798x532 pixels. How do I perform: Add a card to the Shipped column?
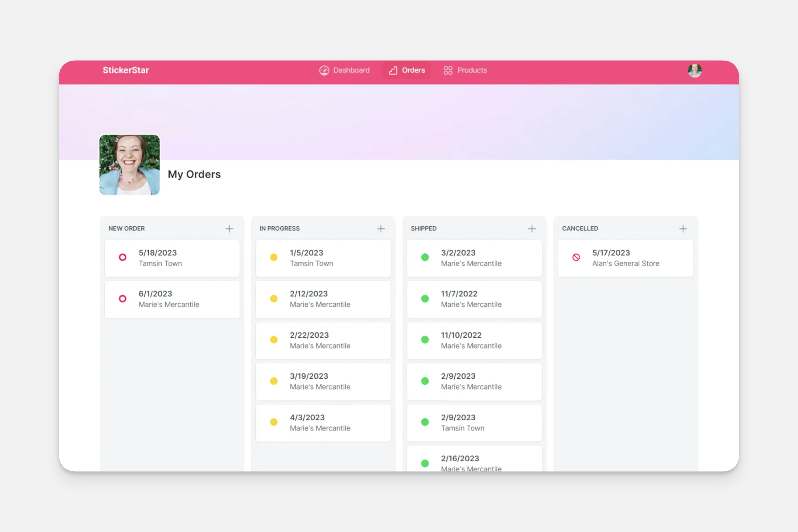coord(532,229)
